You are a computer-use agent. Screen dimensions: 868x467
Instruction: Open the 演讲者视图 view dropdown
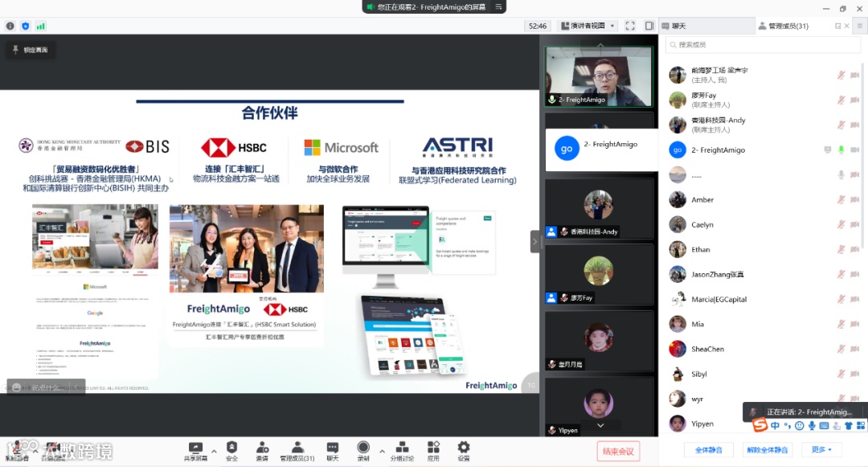[x=588, y=26]
